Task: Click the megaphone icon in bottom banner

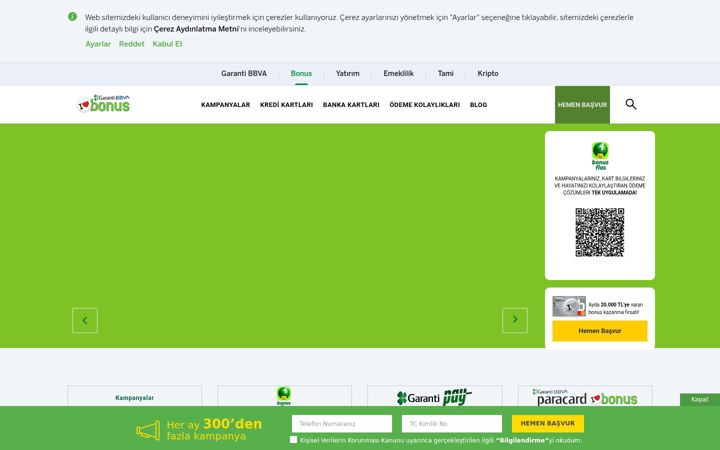Action: point(148,430)
